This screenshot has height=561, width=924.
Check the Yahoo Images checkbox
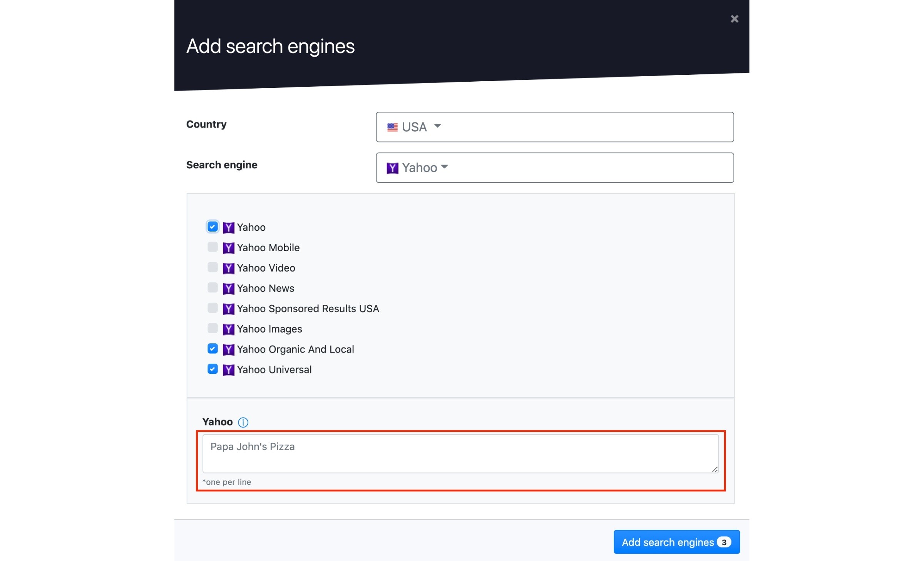click(x=213, y=328)
